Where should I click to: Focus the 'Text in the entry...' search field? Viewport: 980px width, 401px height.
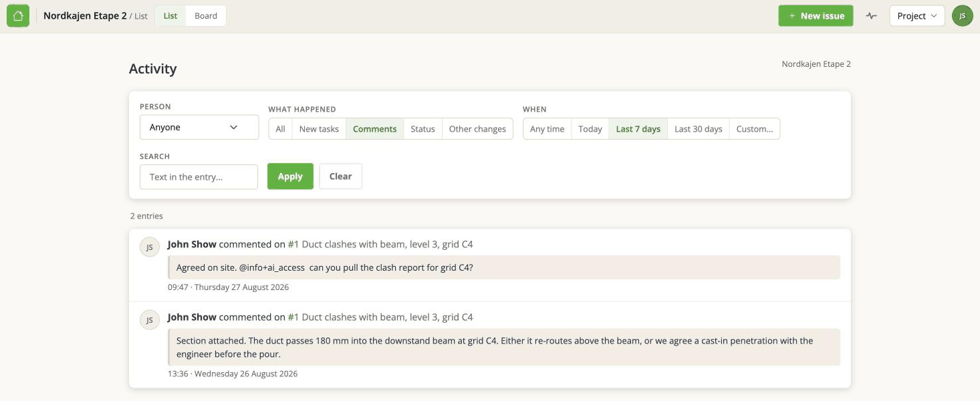[x=199, y=177]
